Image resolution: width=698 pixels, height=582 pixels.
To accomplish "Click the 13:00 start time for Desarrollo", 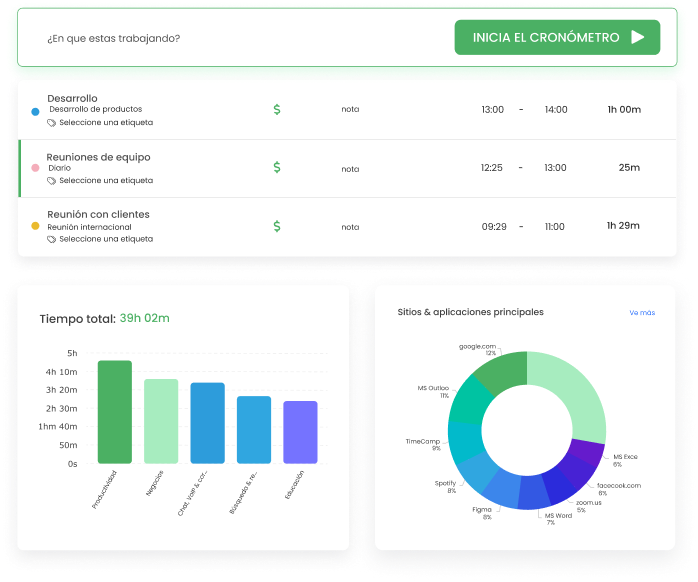I will pyautogui.click(x=492, y=109).
